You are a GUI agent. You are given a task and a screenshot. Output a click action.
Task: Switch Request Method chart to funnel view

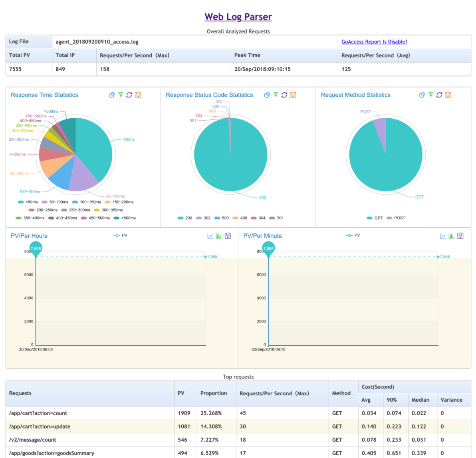pos(431,95)
